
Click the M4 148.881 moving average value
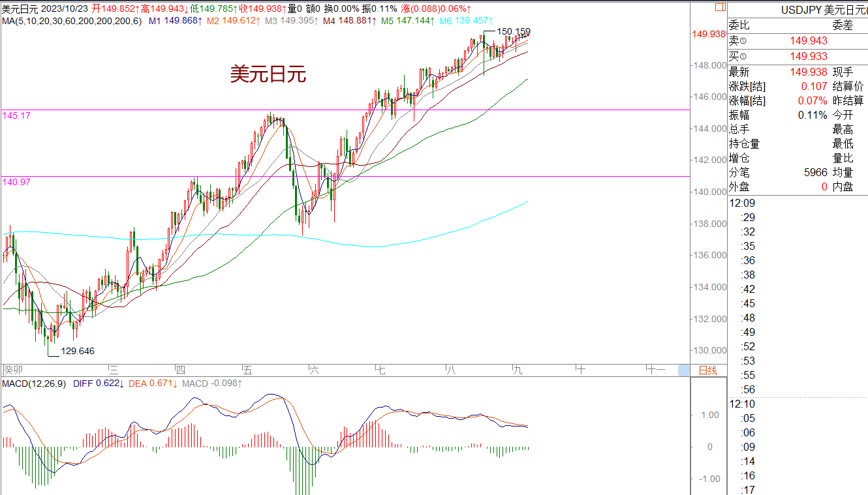coord(349,21)
